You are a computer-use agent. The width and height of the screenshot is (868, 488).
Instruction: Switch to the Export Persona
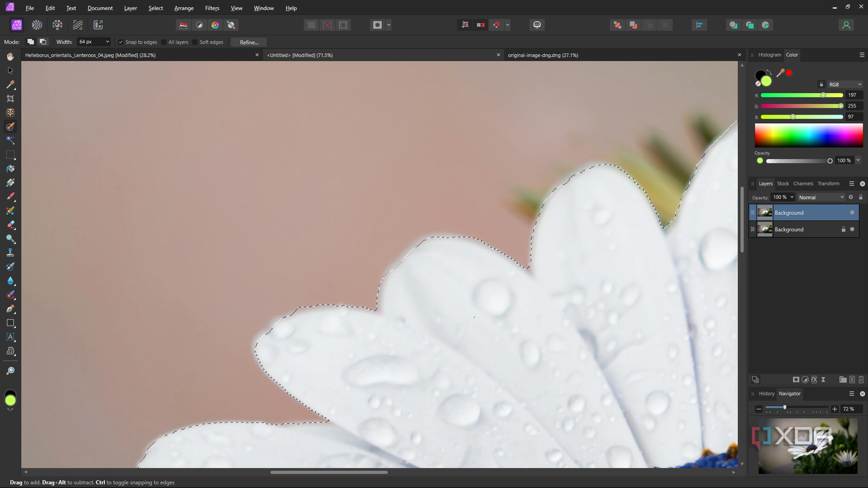click(x=98, y=25)
